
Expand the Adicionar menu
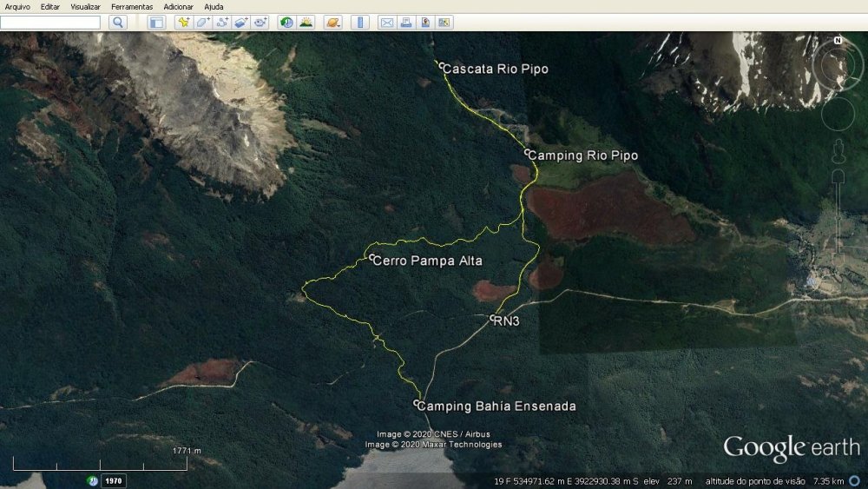[178, 6]
